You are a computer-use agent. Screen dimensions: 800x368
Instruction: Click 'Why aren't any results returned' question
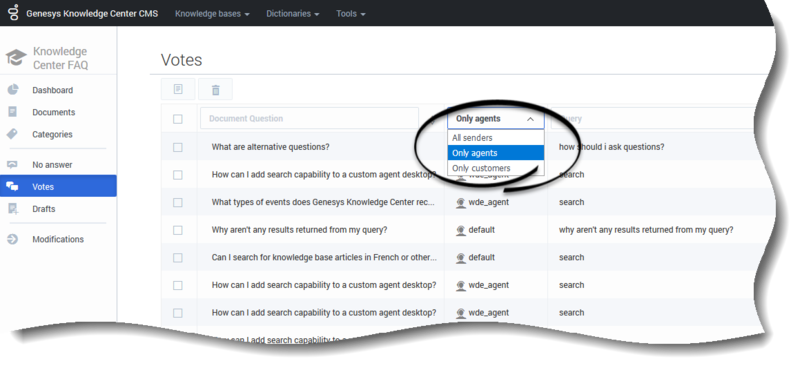click(x=299, y=230)
